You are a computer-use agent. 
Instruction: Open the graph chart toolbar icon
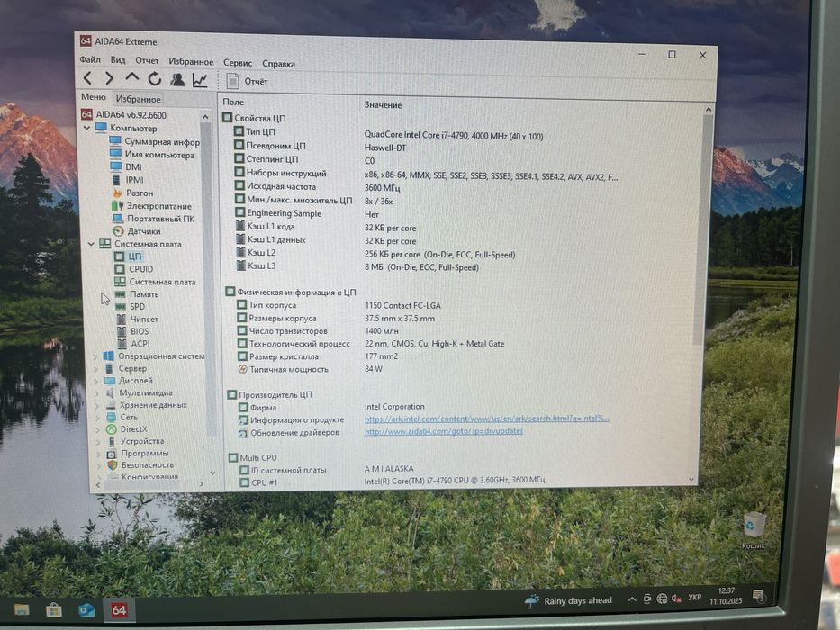200,80
